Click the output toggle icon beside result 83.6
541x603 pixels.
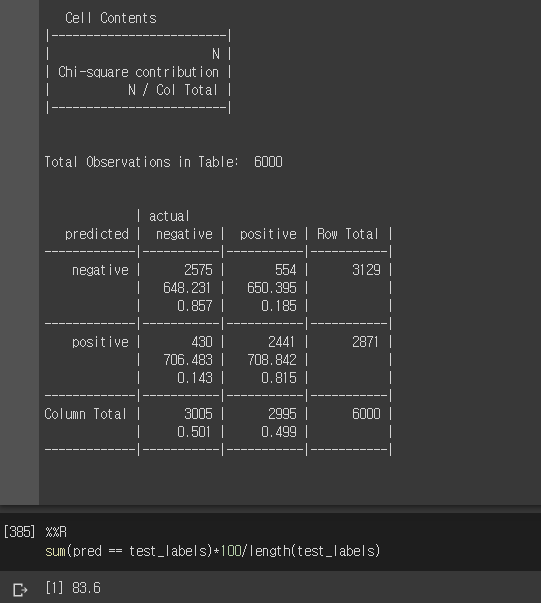[x=20, y=589]
